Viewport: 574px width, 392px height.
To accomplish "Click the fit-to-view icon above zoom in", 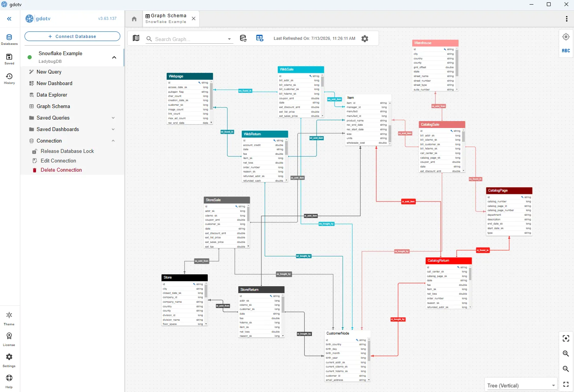I will pyautogui.click(x=566, y=338).
